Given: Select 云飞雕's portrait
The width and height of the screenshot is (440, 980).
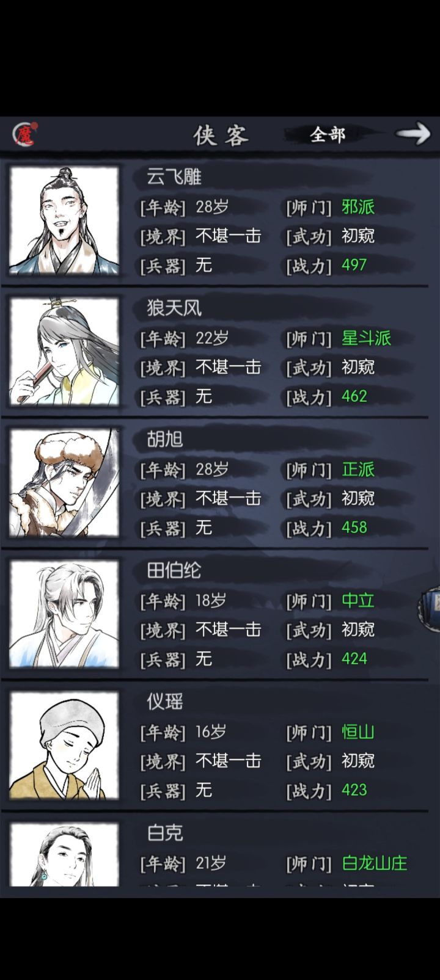Looking at the screenshot, I should point(64,220).
